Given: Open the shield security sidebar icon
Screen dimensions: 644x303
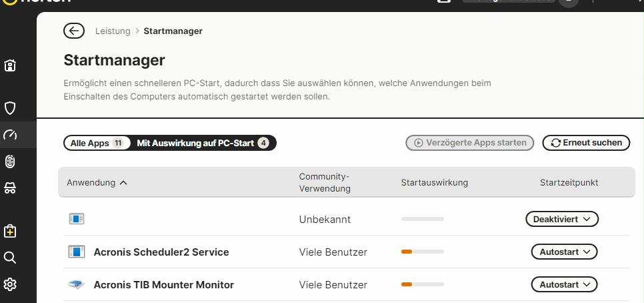Looking at the screenshot, I should point(10,108).
